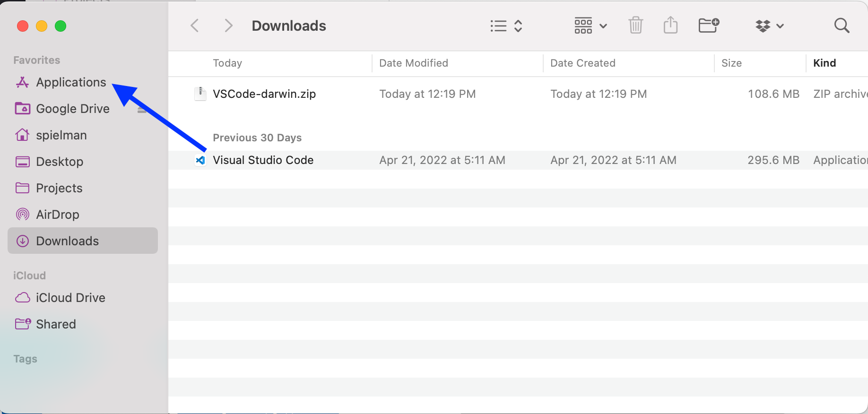868x414 pixels.
Task: Click the AirDrop radar icon
Action: [x=22, y=215]
